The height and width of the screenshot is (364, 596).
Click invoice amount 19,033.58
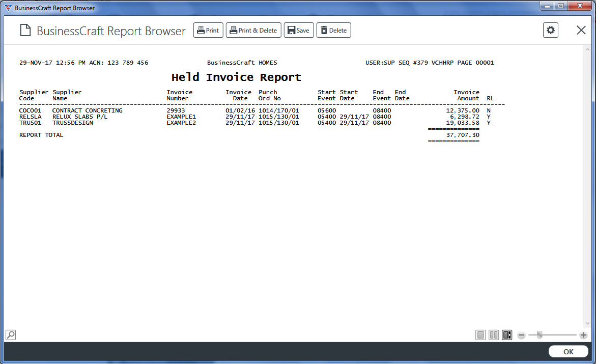463,123
